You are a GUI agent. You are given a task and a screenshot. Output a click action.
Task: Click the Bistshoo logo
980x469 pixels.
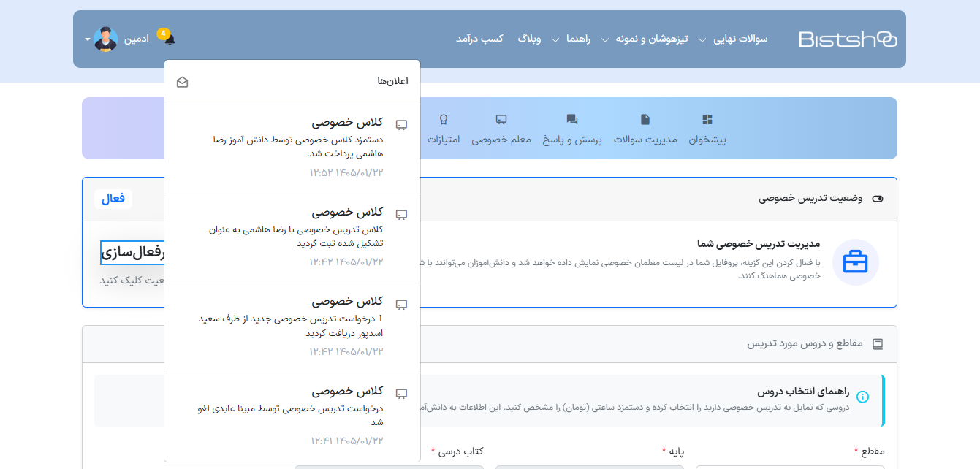point(848,39)
